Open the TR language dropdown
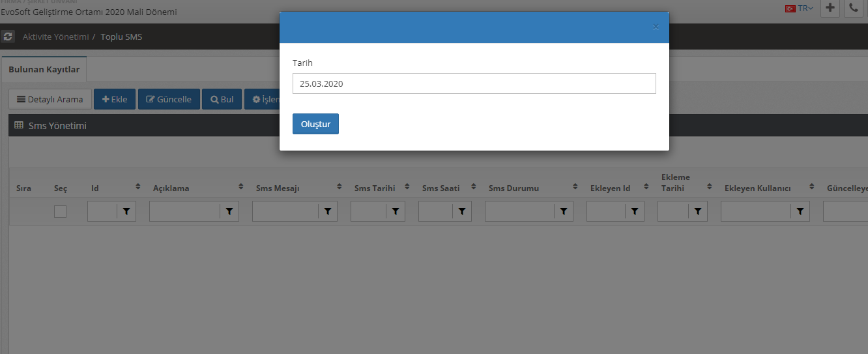868x354 pixels. (800, 8)
